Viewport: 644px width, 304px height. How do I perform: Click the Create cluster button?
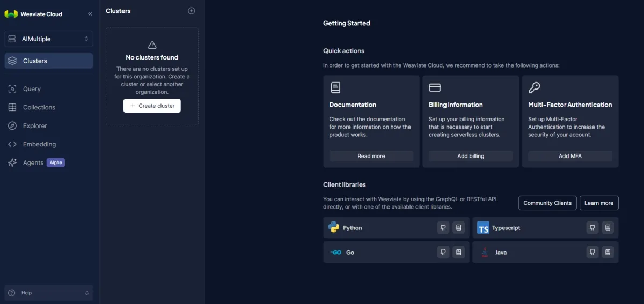[152, 106]
